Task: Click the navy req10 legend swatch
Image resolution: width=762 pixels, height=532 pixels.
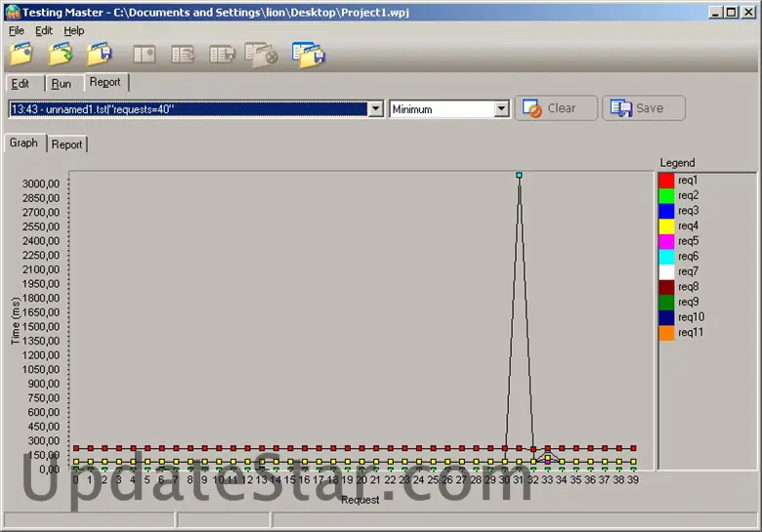Action: click(666, 317)
